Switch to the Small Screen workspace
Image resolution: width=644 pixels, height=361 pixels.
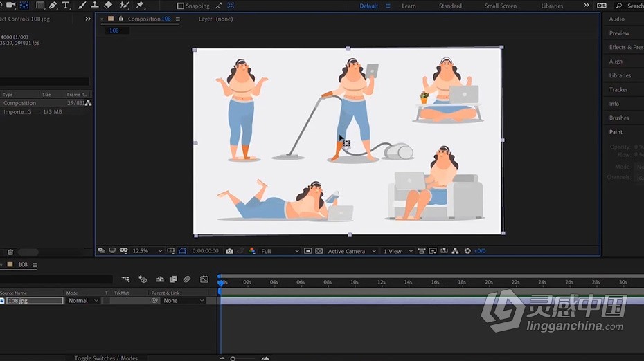pos(500,6)
